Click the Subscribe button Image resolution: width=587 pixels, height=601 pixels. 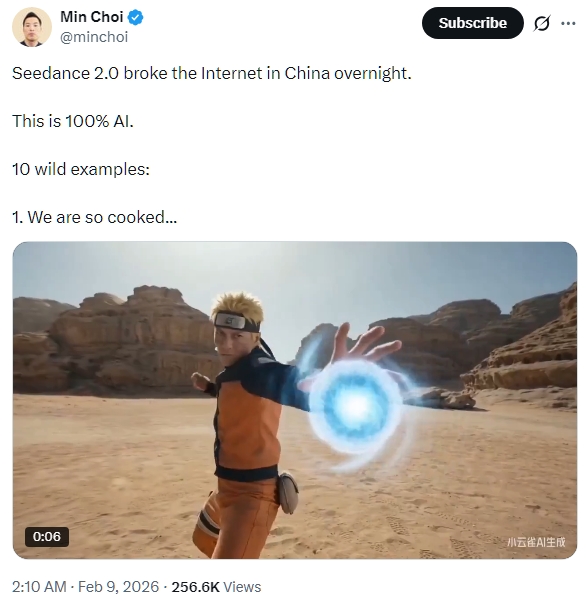tap(472, 23)
